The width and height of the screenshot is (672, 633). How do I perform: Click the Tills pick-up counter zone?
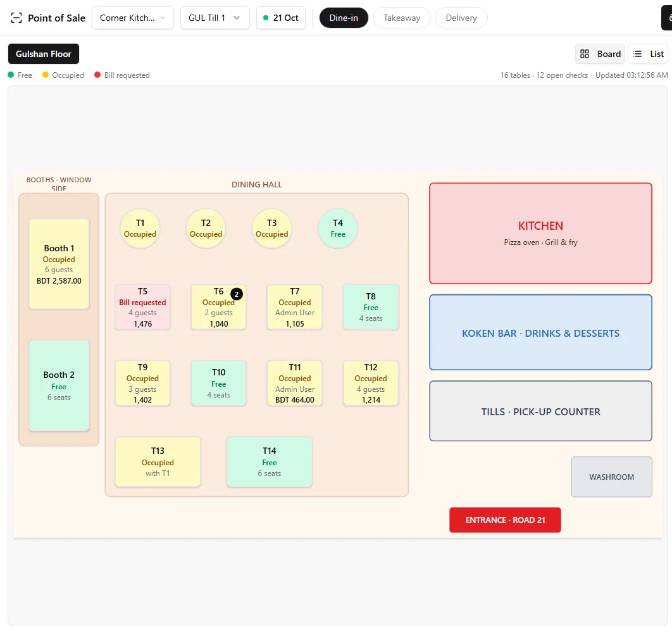click(541, 411)
